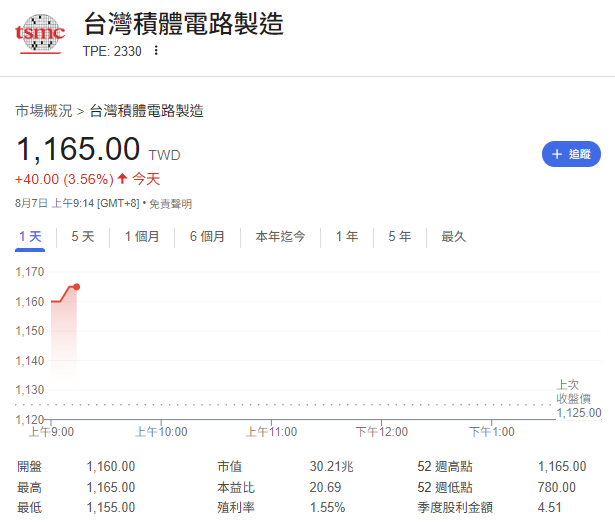Screen dimensions: 615x526
Task: Select the 1 天 chart range tab
Action: [30, 237]
